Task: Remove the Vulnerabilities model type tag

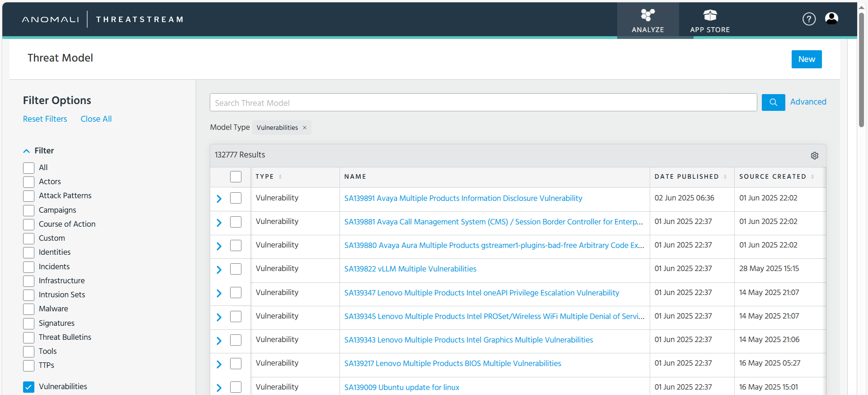Action: 305,128
